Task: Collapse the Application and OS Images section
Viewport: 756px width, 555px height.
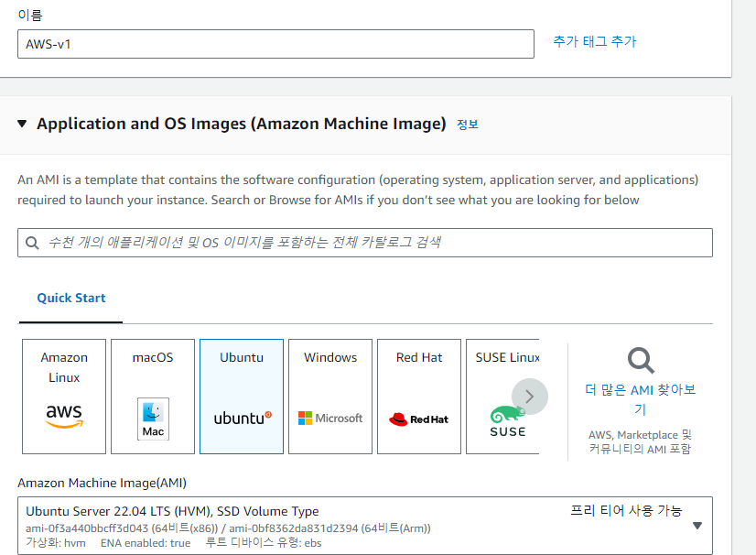Action: pyautogui.click(x=22, y=124)
